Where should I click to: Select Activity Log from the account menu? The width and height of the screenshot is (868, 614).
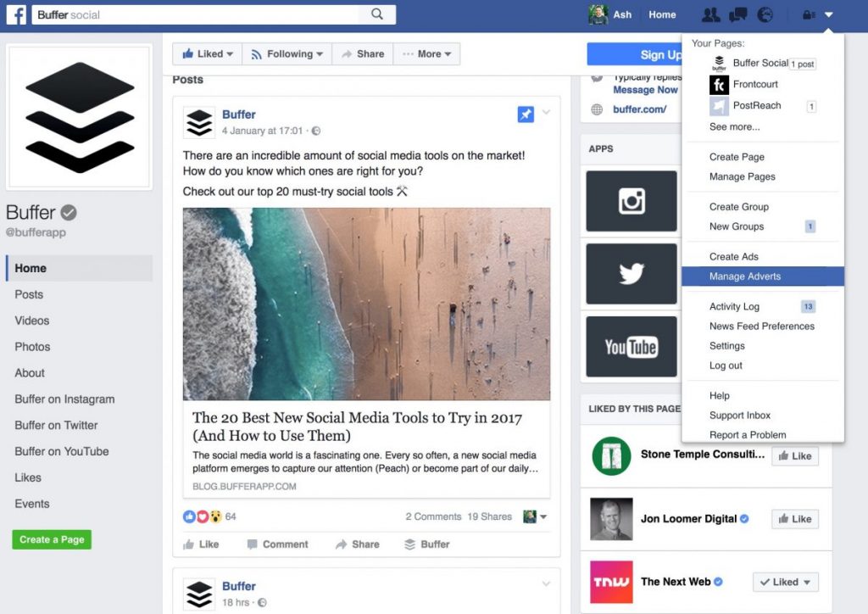[x=734, y=306]
